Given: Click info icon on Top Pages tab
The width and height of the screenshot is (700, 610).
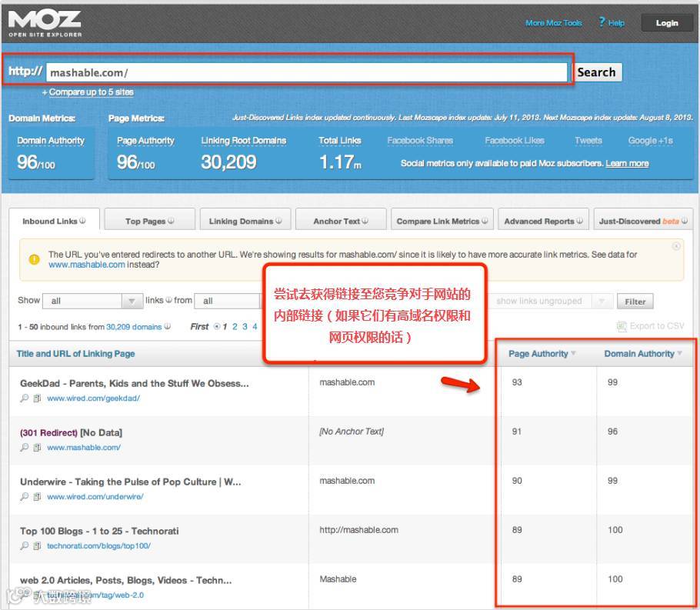Looking at the screenshot, I should tap(171, 221).
